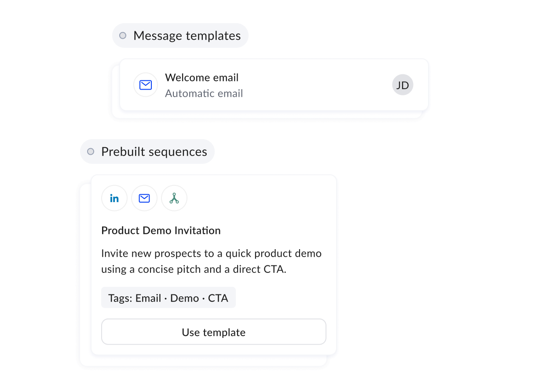
Task: Open the JD avatar badge
Action: coord(403,85)
